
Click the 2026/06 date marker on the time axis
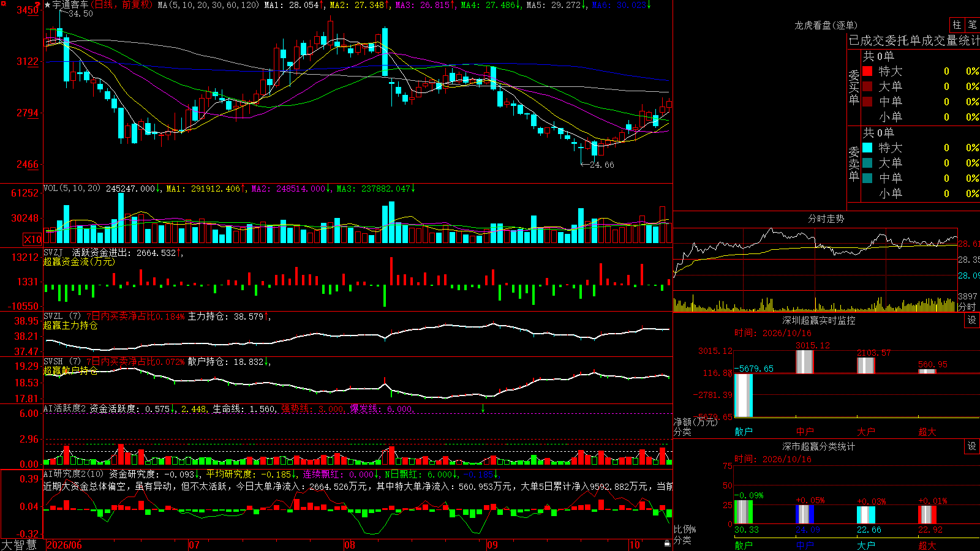point(64,545)
